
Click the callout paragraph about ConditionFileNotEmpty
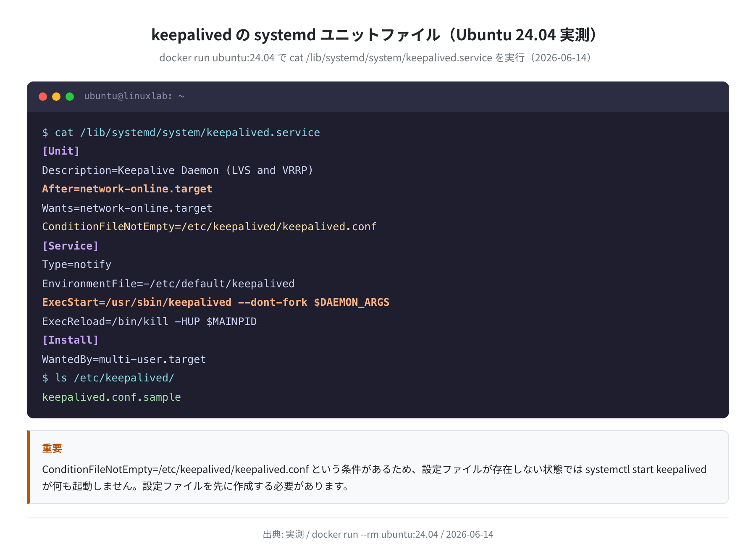click(374, 478)
